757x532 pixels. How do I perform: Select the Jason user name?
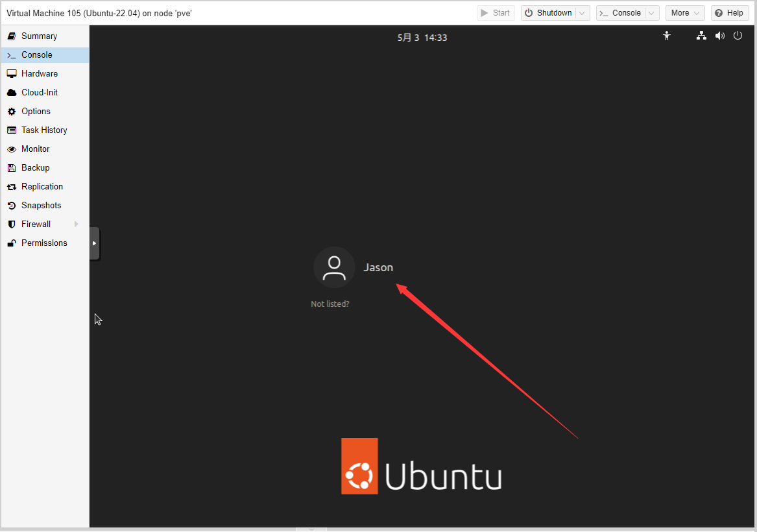(378, 268)
